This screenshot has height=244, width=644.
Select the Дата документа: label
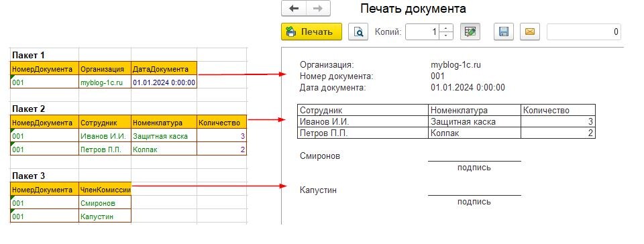tap(333, 87)
